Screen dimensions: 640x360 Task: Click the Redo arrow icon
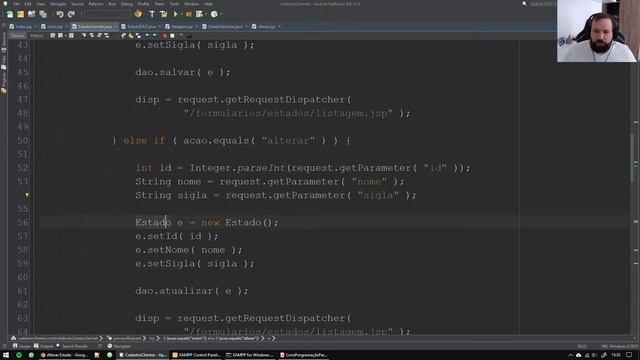tap(71, 14)
